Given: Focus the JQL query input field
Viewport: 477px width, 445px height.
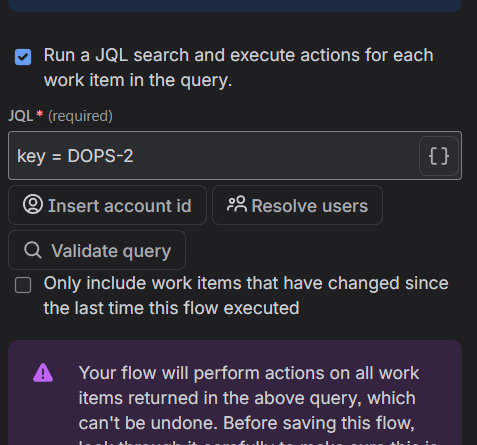Looking at the screenshot, I should 213,156.
